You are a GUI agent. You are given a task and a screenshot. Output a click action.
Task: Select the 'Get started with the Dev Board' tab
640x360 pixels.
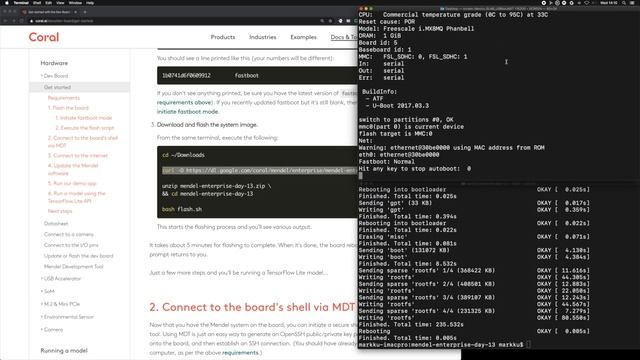(49, 12)
